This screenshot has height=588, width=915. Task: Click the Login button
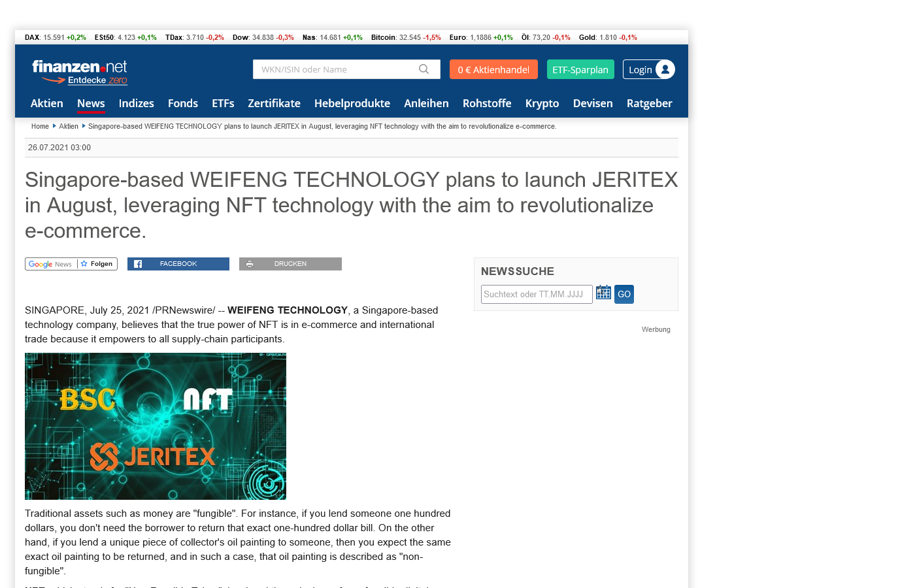648,69
